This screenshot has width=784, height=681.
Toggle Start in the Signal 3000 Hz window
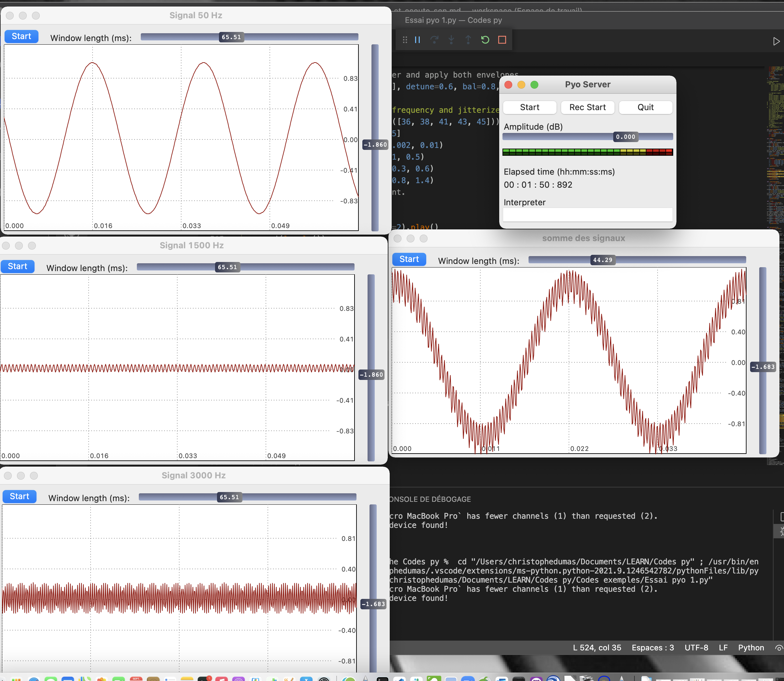[x=19, y=496]
